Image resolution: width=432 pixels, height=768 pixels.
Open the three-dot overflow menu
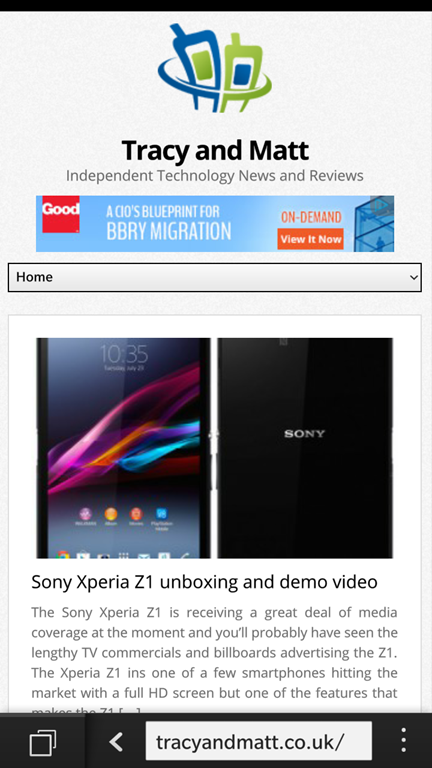pyautogui.click(x=404, y=740)
